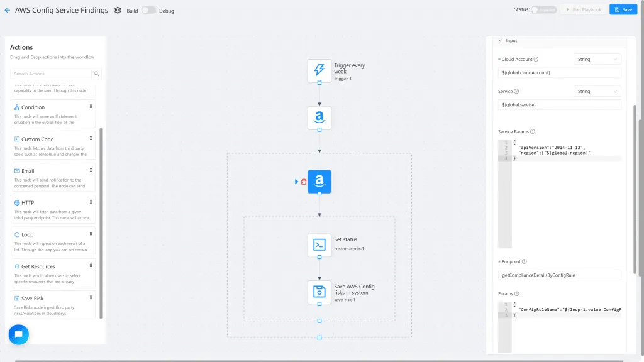Image resolution: width=644 pixels, height=362 pixels.
Task: Show help for Endpoint field
Action: (524, 262)
